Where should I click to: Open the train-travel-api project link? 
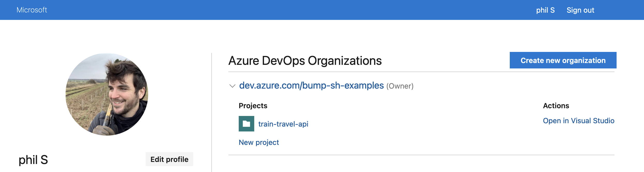pos(283,124)
